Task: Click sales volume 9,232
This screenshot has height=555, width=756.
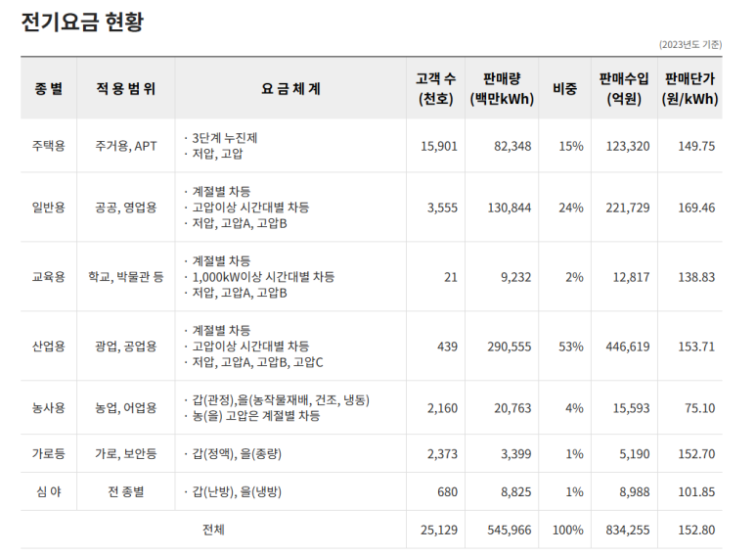Action: pos(515,277)
